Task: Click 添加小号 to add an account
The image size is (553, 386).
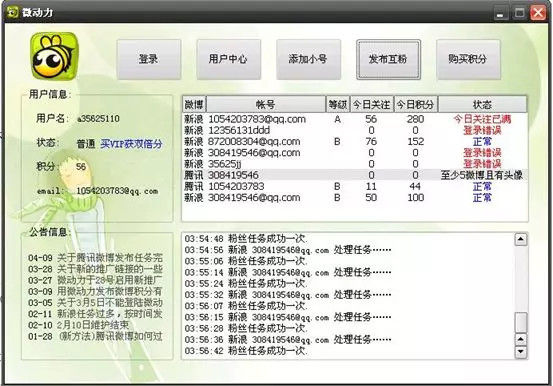Action: point(309,59)
